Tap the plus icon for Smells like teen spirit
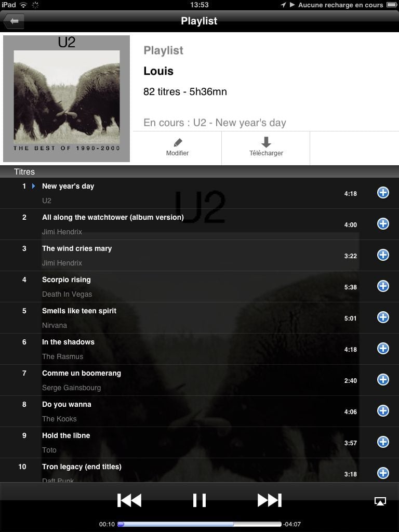 (383, 317)
